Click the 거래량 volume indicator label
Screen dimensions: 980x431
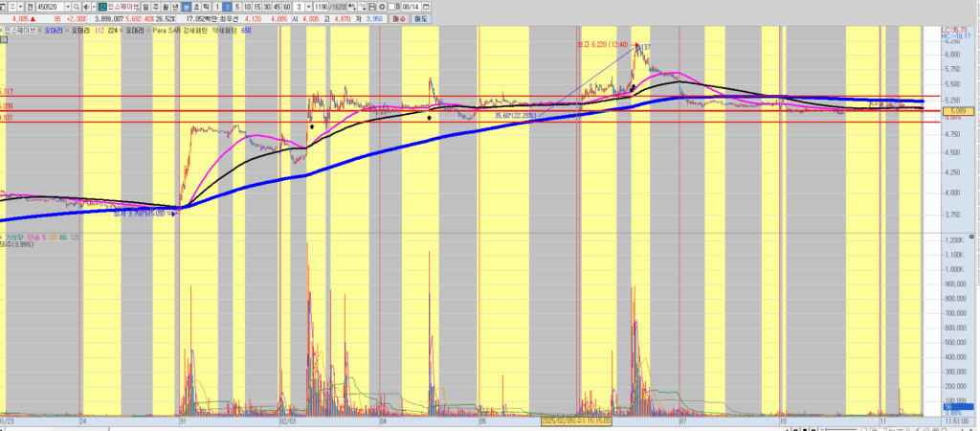(12, 238)
